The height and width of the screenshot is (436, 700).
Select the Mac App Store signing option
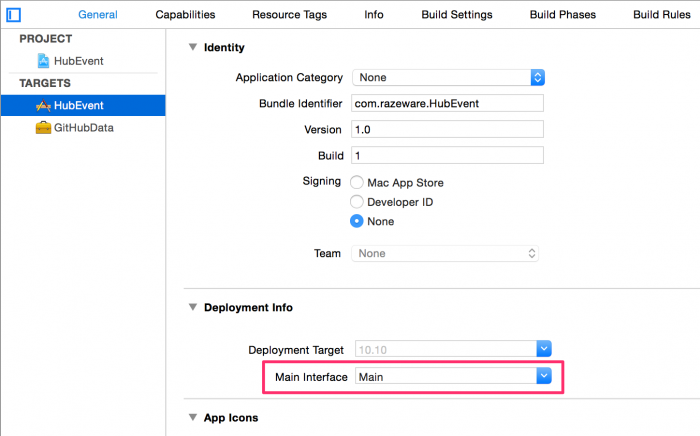[357, 183]
